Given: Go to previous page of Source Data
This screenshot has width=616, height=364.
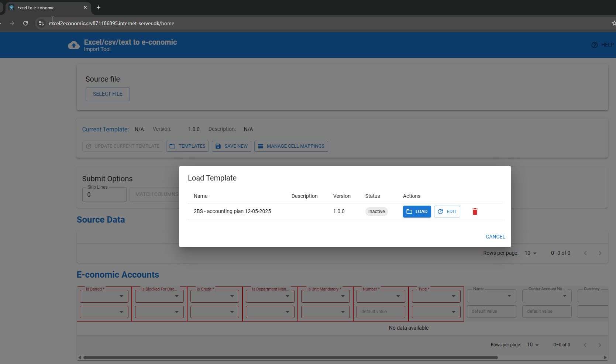Looking at the screenshot, I should coord(585,253).
